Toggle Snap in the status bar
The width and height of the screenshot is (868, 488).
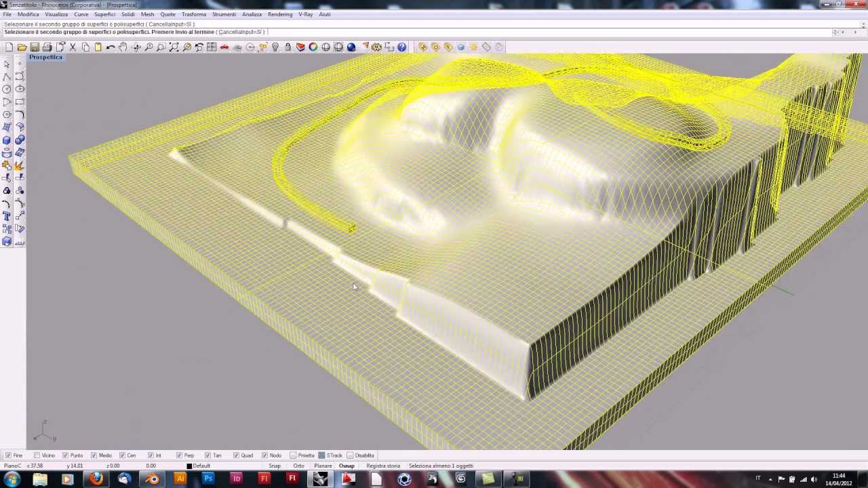[x=275, y=466]
